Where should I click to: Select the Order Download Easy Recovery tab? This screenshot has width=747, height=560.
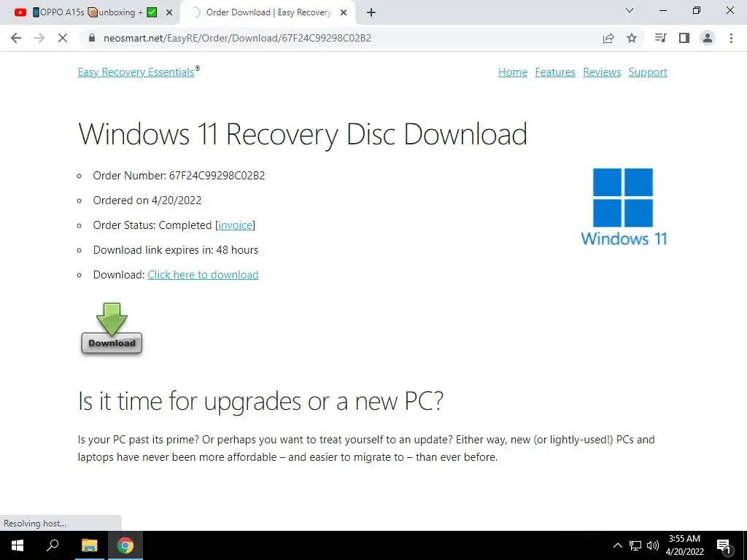pos(268,12)
